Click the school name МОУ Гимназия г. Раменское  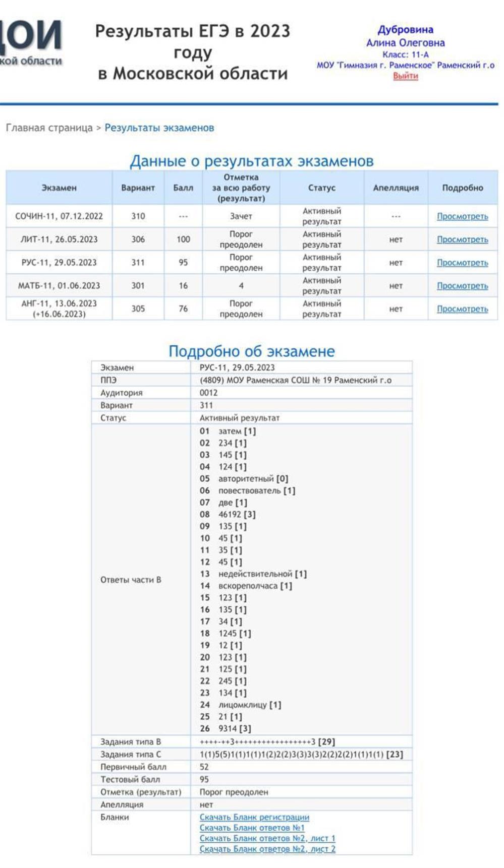(x=406, y=65)
